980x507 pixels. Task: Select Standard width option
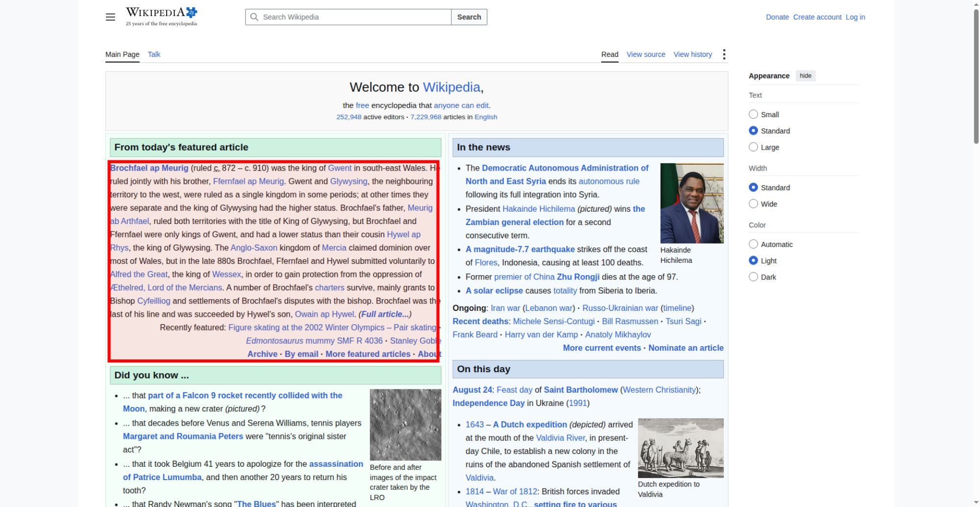[x=753, y=187]
